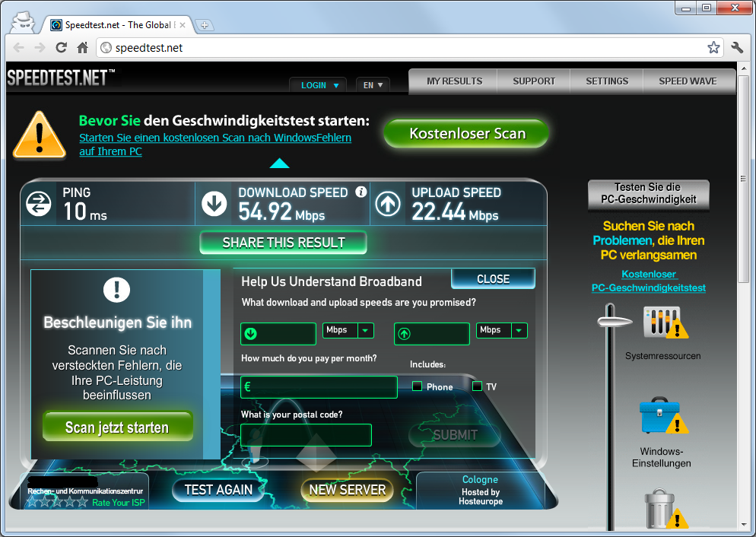756x537 pixels.
Task: Click the gauge needle slider on the right
Action: [x=613, y=320]
